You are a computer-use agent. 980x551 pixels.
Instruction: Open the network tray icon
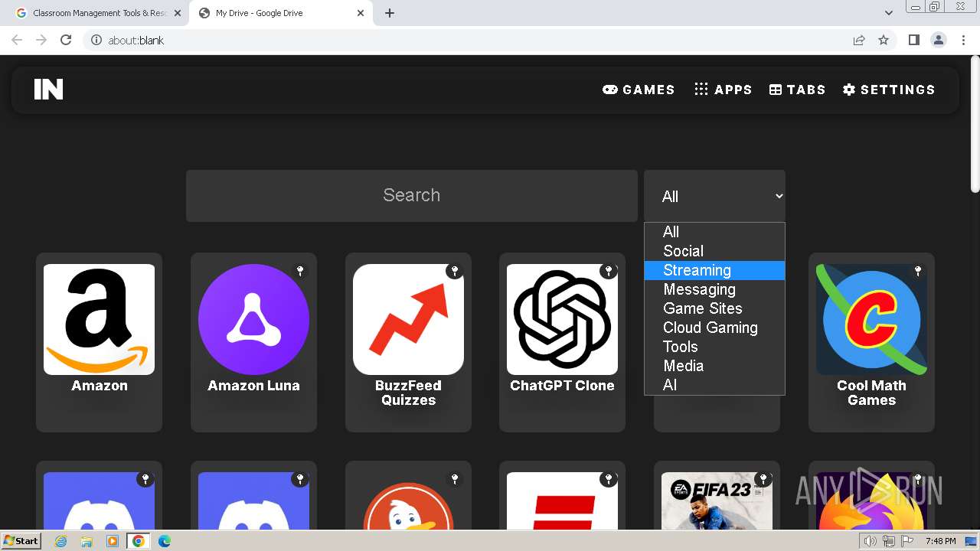888,541
